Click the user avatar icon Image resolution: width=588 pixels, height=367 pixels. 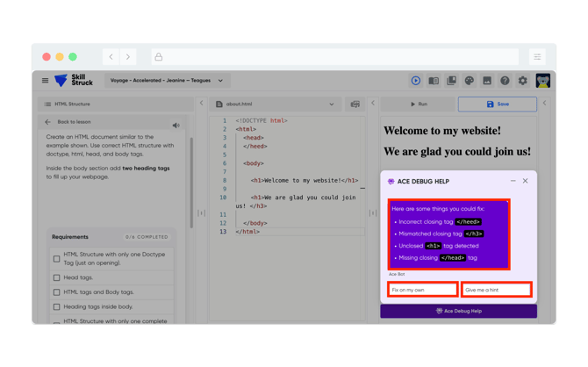pyautogui.click(x=543, y=81)
